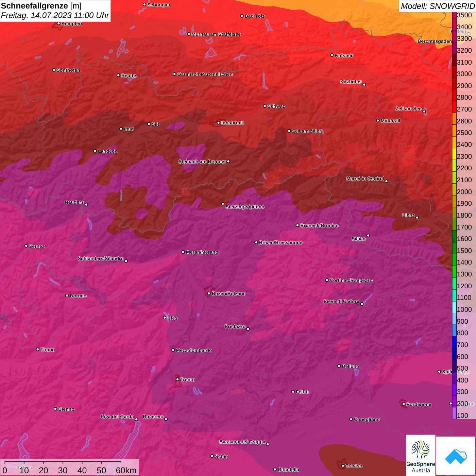Click the Bienno marker dot
This screenshot has width=476, height=476.
(x=55, y=409)
